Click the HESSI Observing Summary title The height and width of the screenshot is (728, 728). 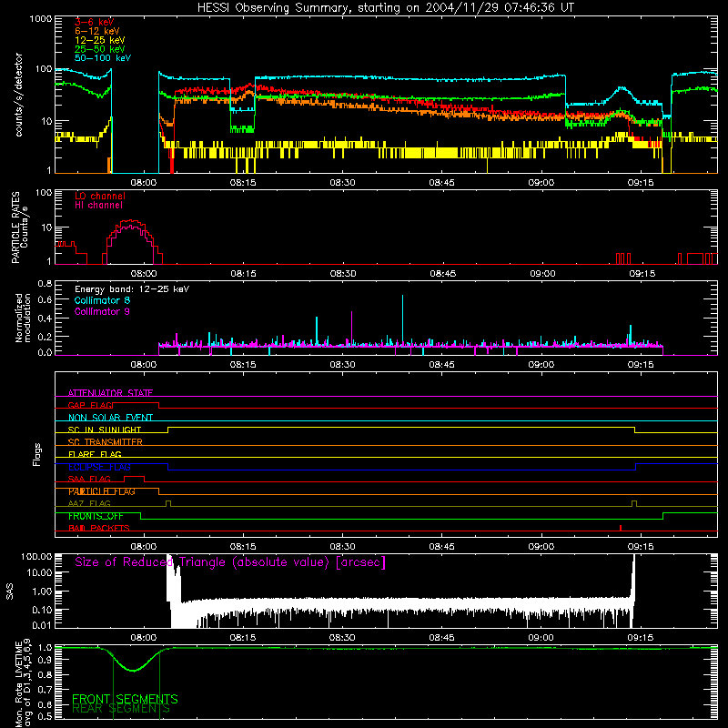tap(385, 8)
